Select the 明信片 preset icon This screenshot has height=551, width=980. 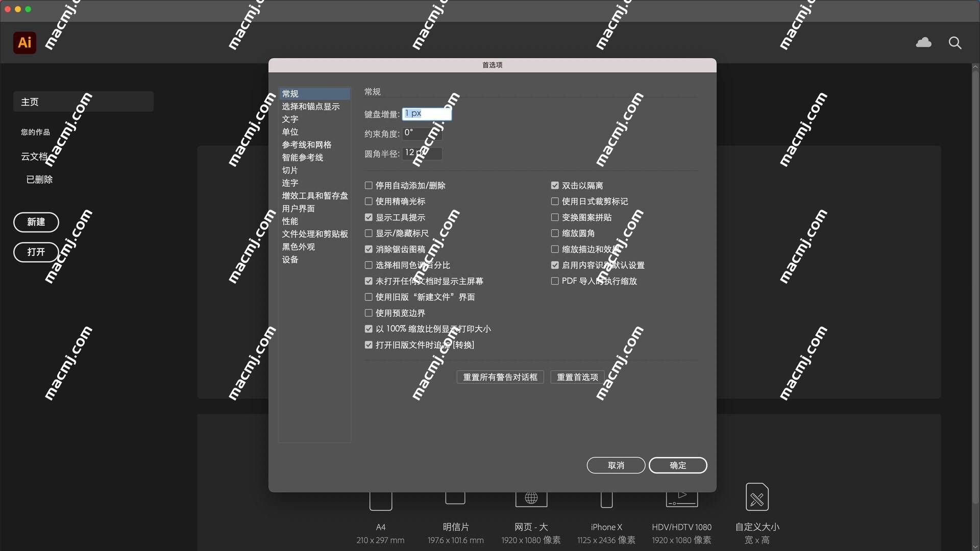click(455, 498)
